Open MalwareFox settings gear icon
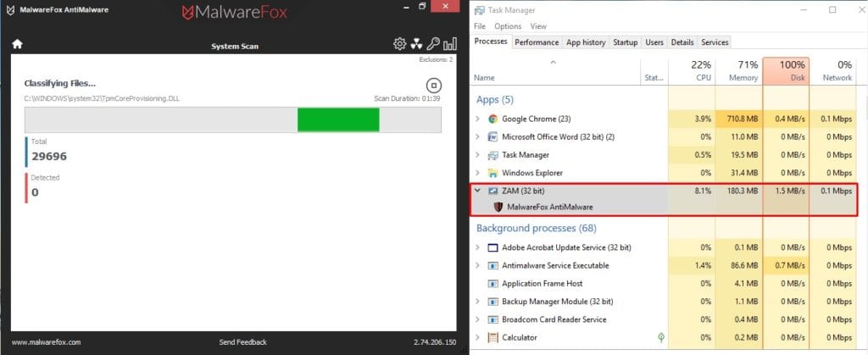 (400, 44)
